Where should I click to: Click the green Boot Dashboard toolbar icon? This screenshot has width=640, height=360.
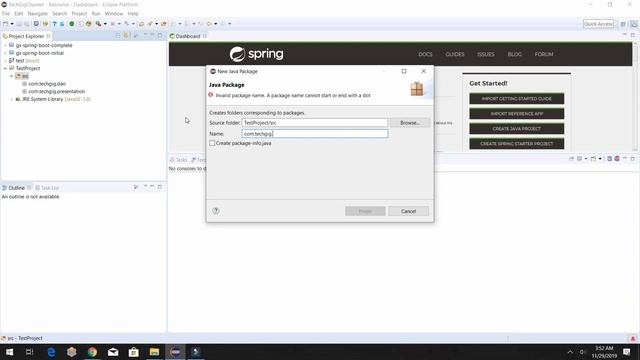click(71, 24)
